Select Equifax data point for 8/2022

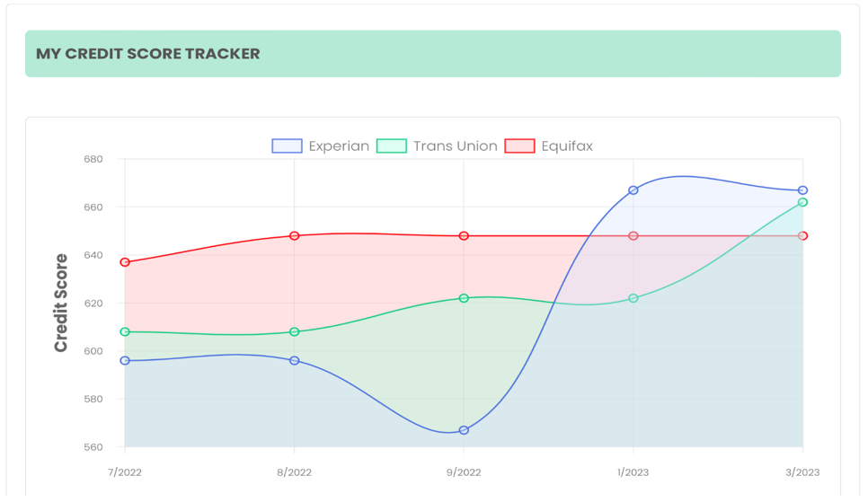[294, 236]
